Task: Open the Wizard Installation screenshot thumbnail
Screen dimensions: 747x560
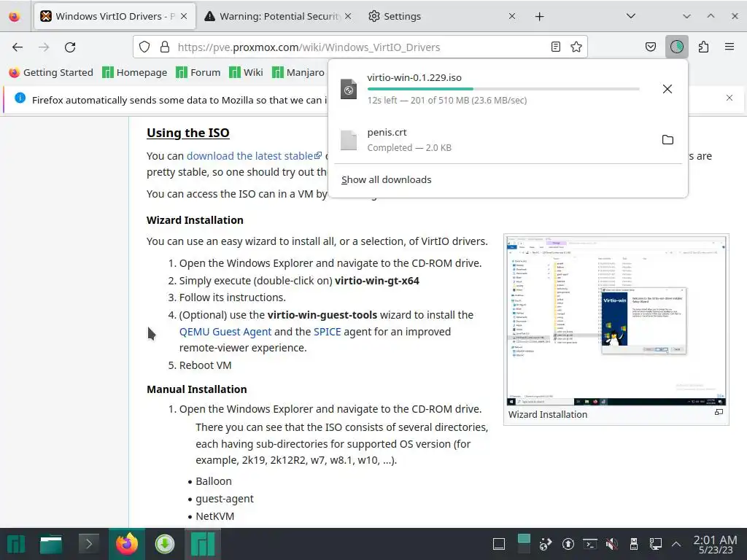Action: 616,321
